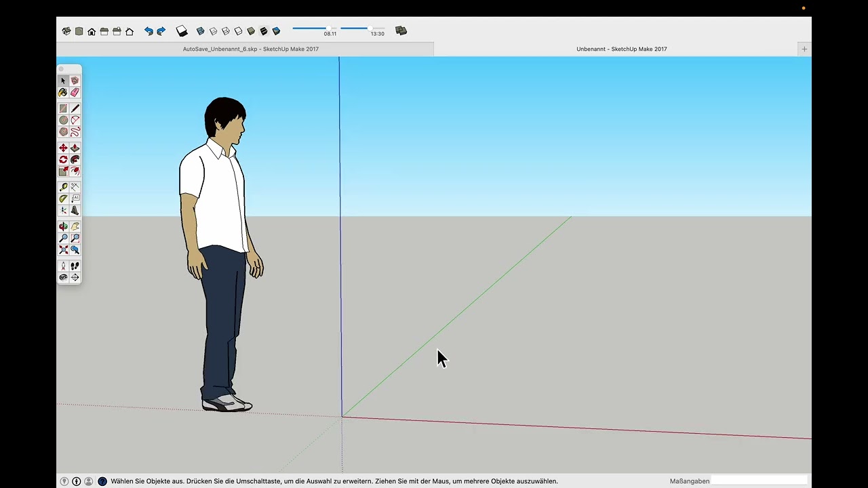Screen dimensions: 868x488
Task: Select the arrow Select tool
Action: (x=63, y=81)
